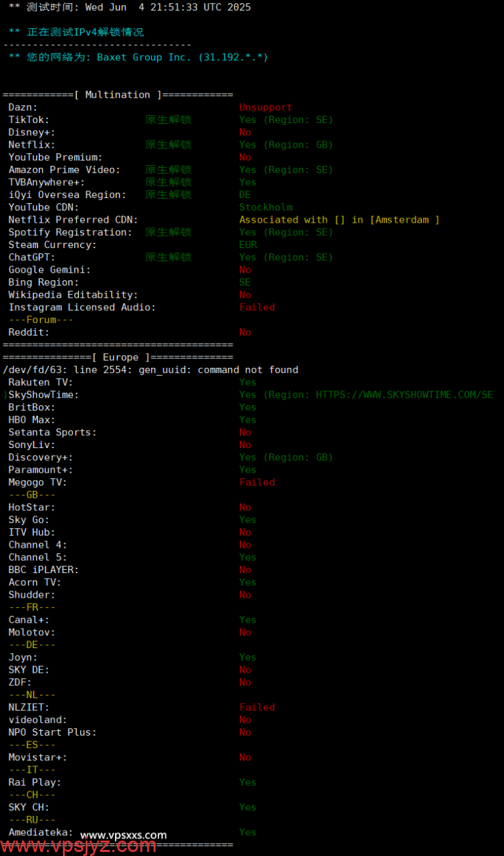Click the 'Multination' section header
Viewport: 504px width, 856px height.
[x=118, y=95]
